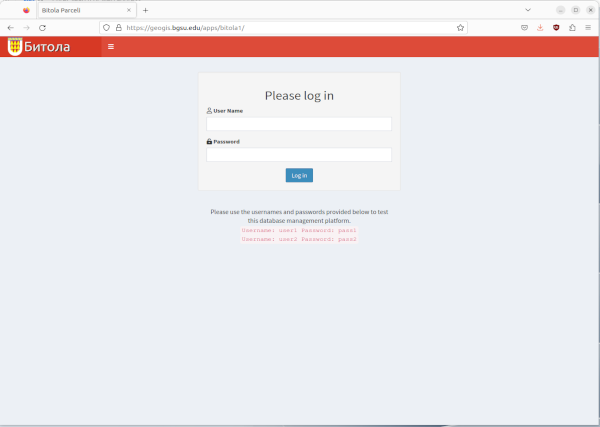Toggle the hamburger sidebar menu in red header

point(110,47)
